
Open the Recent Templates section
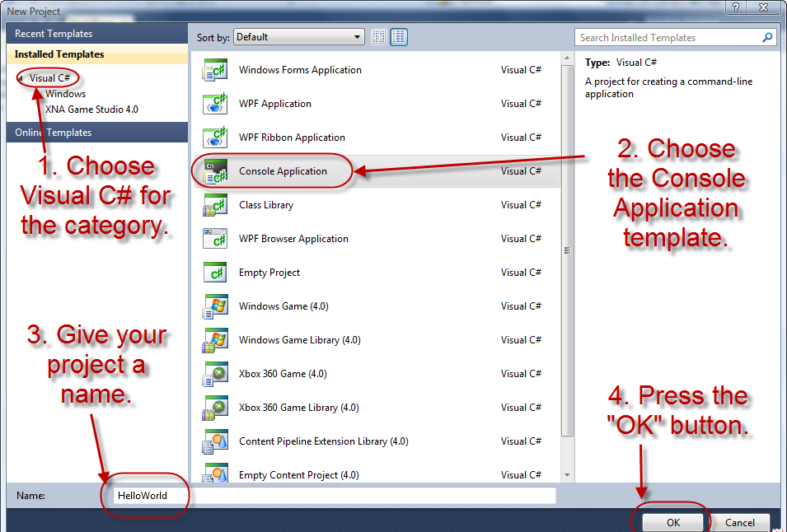pyautogui.click(x=97, y=34)
